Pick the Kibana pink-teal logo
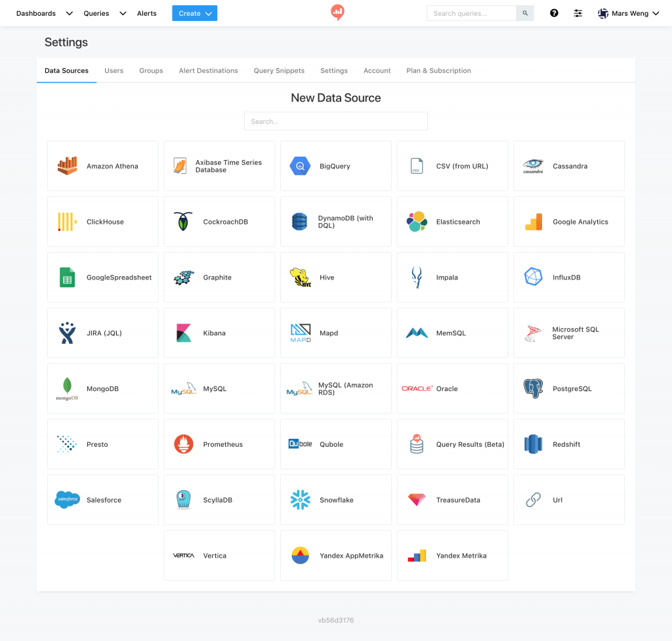Screen dimensions: 672x641 pos(184,333)
